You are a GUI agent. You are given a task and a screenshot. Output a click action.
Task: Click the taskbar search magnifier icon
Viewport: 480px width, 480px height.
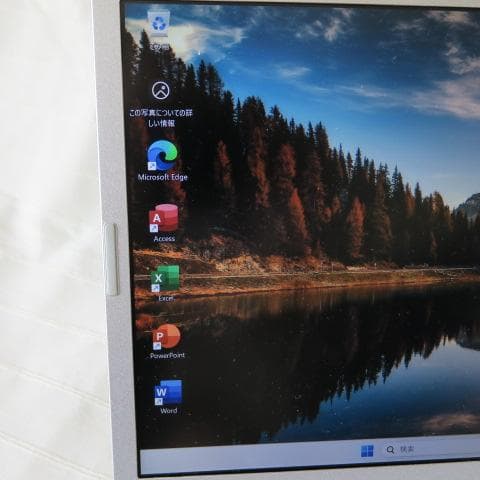tap(390, 450)
